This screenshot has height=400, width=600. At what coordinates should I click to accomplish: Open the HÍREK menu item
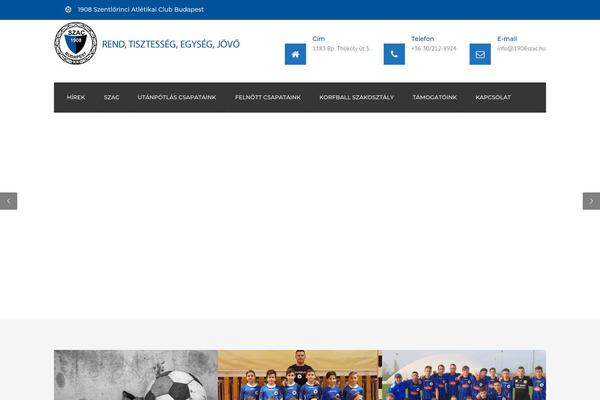pyautogui.click(x=76, y=97)
